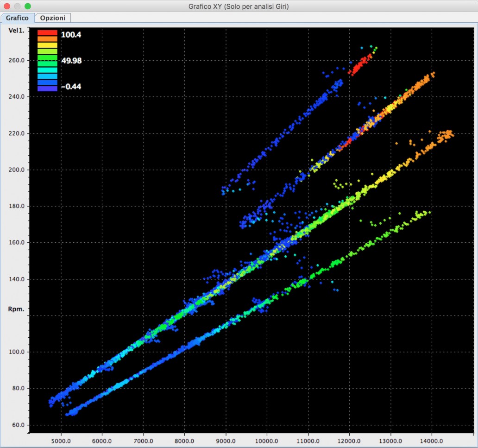Click the 100.4 legend maximum value
Viewport: 478px width, 448px height.
(x=71, y=34)
